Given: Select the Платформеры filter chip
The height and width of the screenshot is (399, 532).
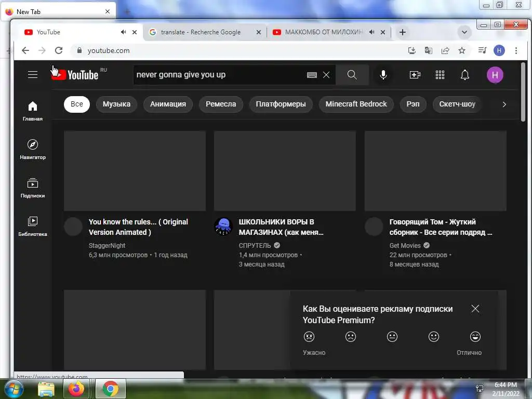Looking at the screenshot, I should coord(281,104).
